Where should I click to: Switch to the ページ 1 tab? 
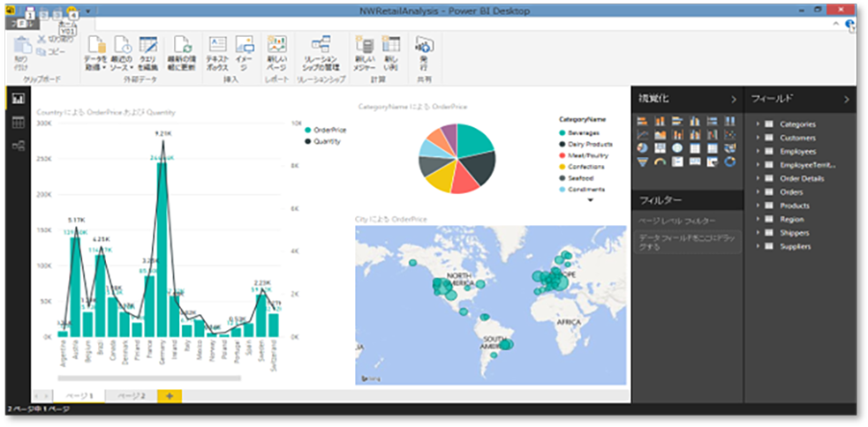[x=79, y=396]
